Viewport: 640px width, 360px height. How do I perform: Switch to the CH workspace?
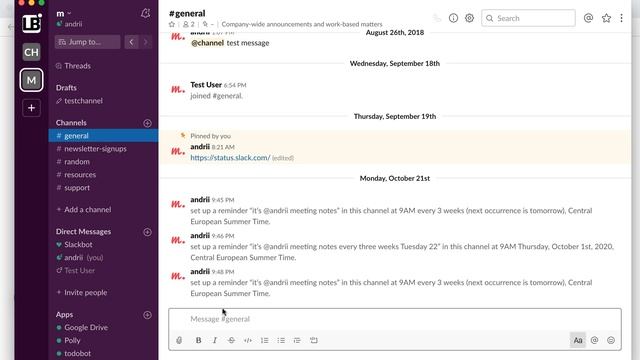tap(31, 52)
